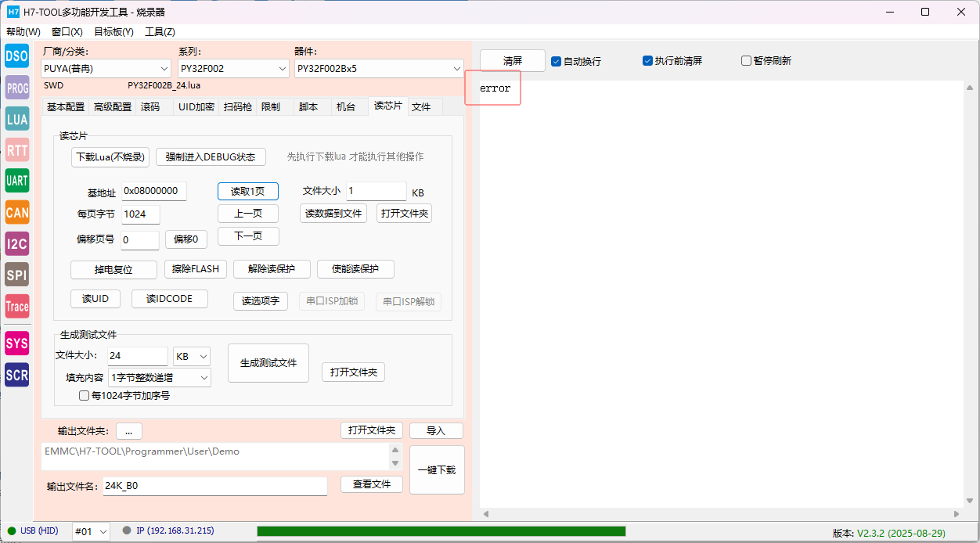Click the 一键下载 button
Image resolution: width=980 pixels, height=543 pixels.
(x=437, y=469)
